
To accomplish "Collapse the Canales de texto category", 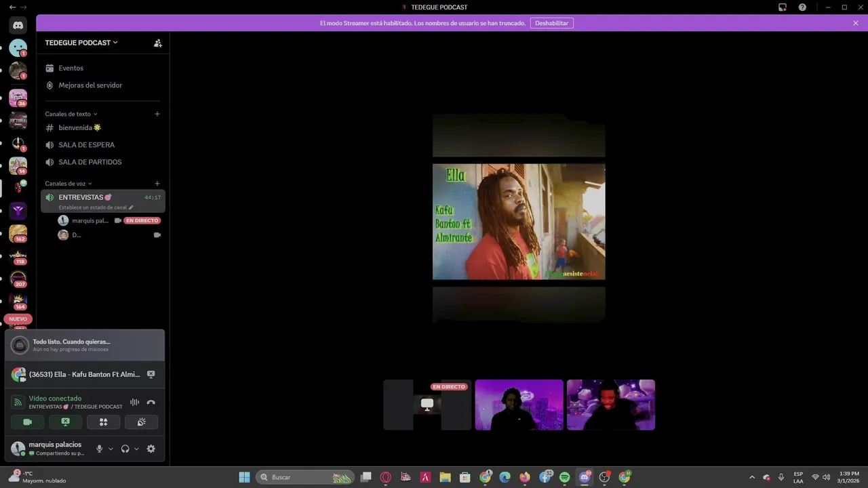I will (x=71, y=114).
